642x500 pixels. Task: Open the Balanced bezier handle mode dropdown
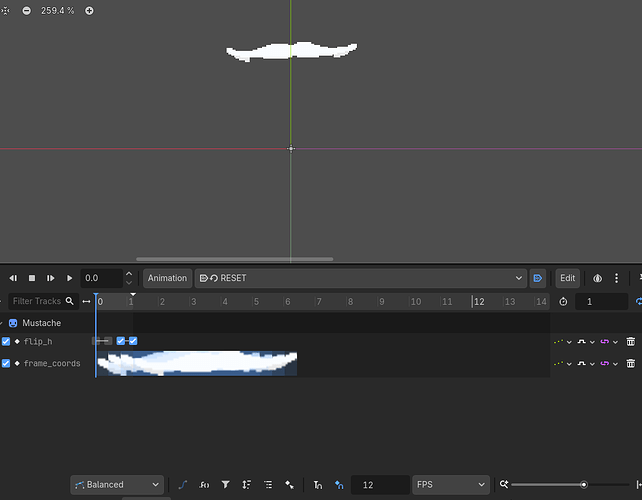click(x=117, y=485)
